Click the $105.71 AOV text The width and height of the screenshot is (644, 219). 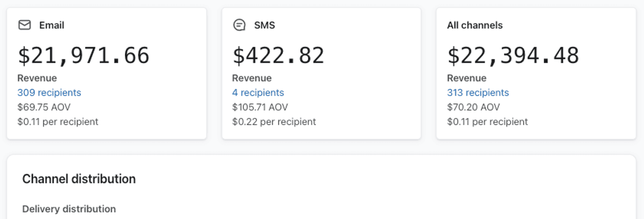tap(260, 107)
